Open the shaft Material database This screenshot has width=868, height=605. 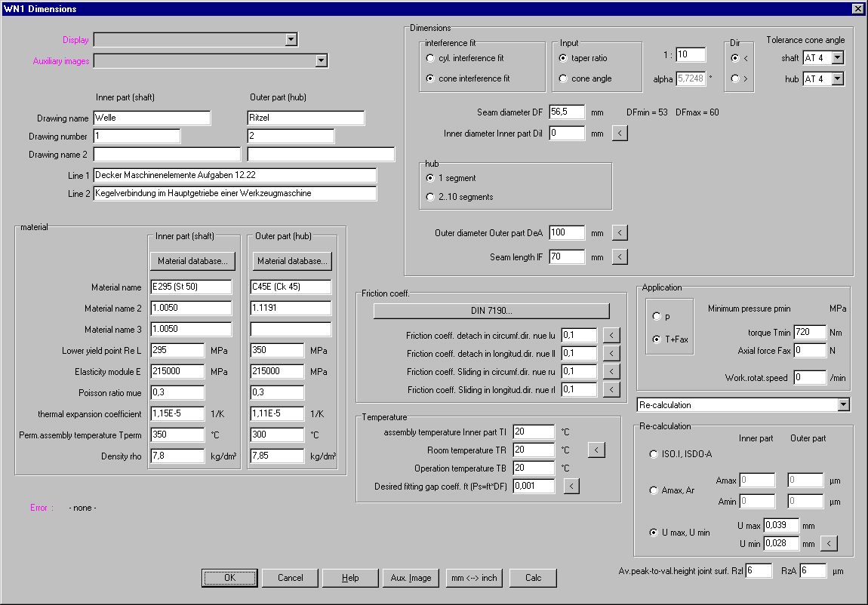[x=192, y=261]
